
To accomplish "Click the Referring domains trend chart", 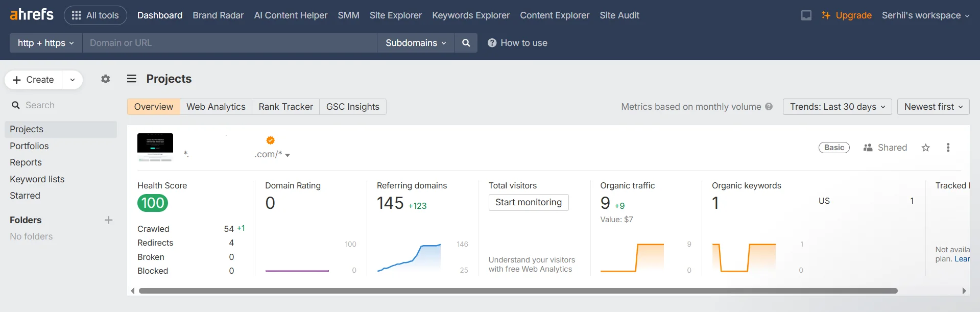I will (x=409, y=258).
